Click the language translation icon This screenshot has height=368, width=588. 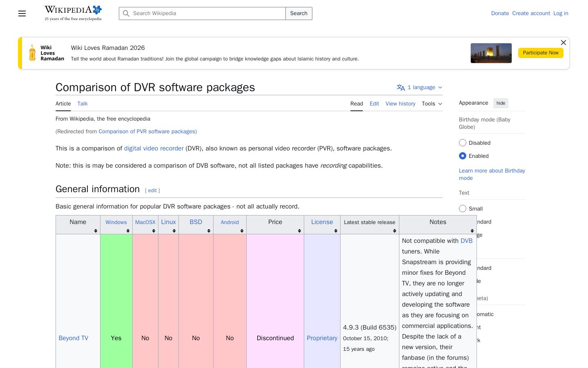pos(401,88)
